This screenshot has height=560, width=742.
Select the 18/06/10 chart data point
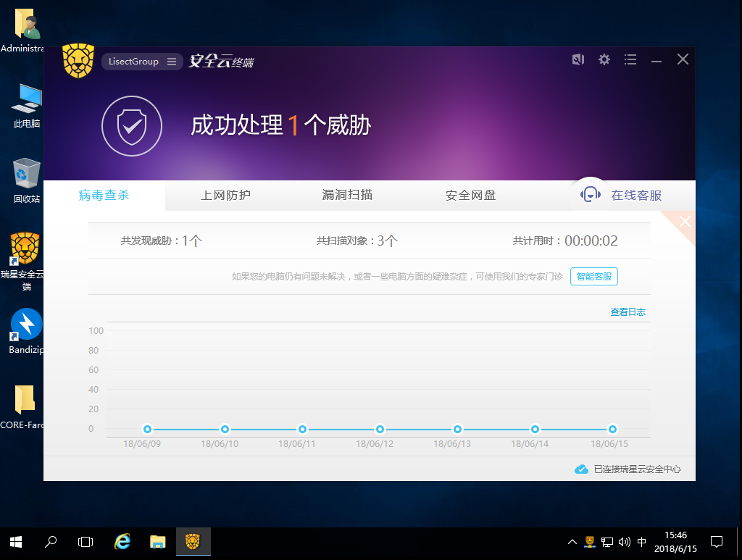coord(225,430)
